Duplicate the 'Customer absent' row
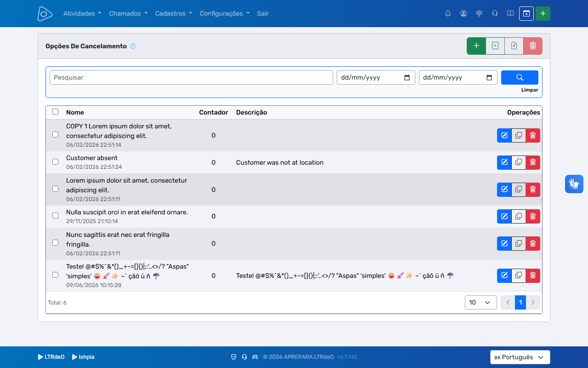Image resolution: width=588 pixels, height=368 pixels. 519,162
